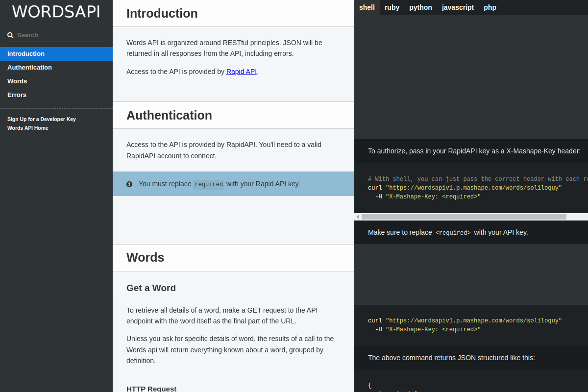
Task: Click '<required>' code in Make sure note
Action: pyautogui.click(x=453, y=233)
